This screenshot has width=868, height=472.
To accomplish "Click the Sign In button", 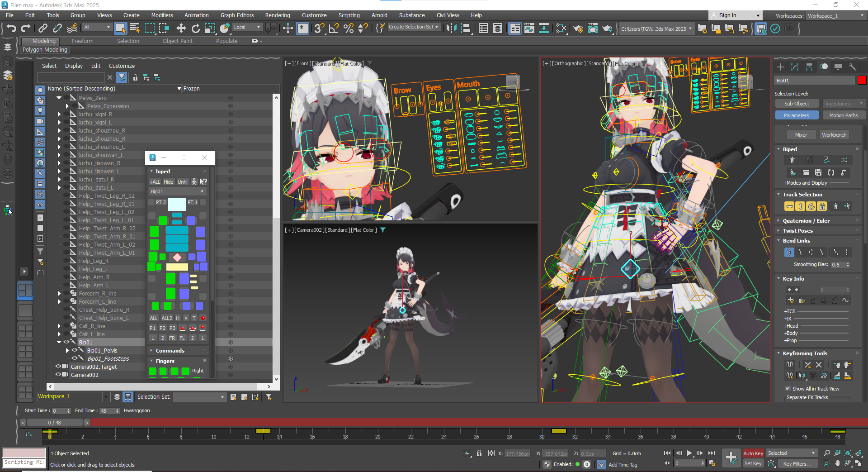I will coord(734,15).
